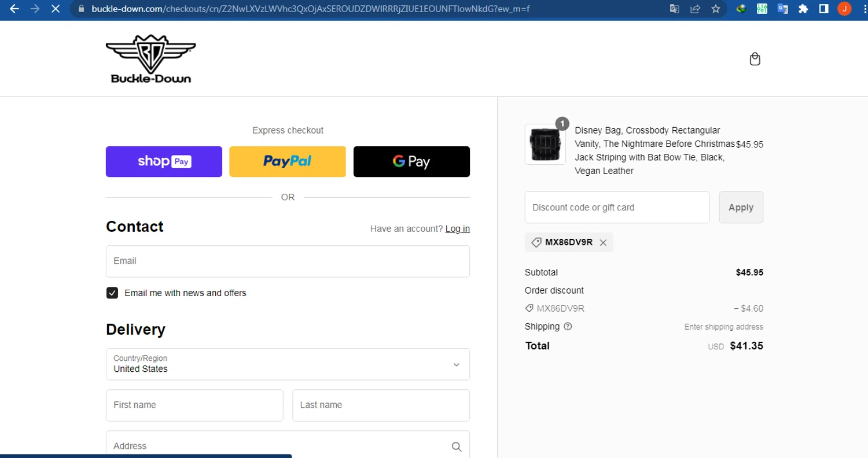
Task: Open the Country/Region dropdown
Action: [288, 364]
